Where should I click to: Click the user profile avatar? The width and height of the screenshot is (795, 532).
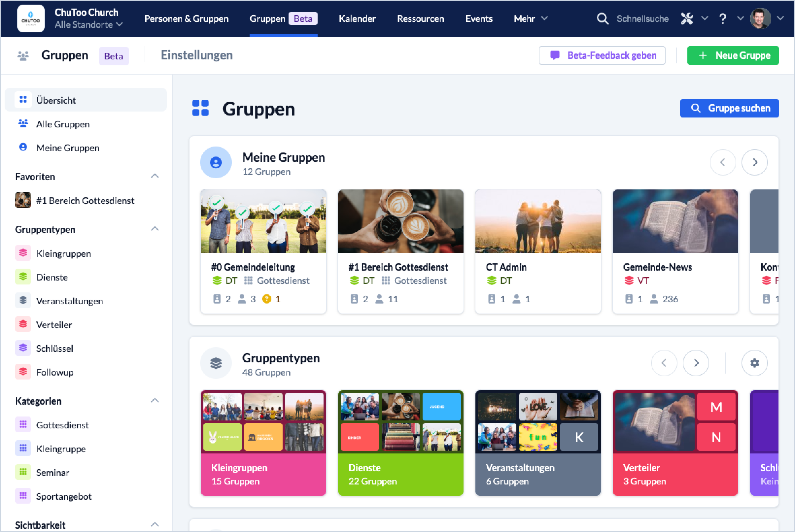(x=760, y=19)
